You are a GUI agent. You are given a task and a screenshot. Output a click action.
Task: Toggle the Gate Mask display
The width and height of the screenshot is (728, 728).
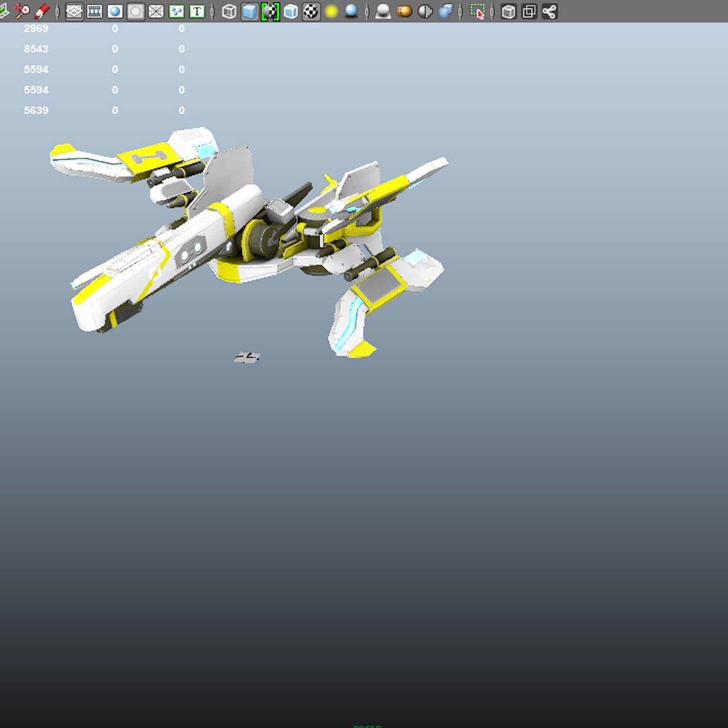[135, 11]
